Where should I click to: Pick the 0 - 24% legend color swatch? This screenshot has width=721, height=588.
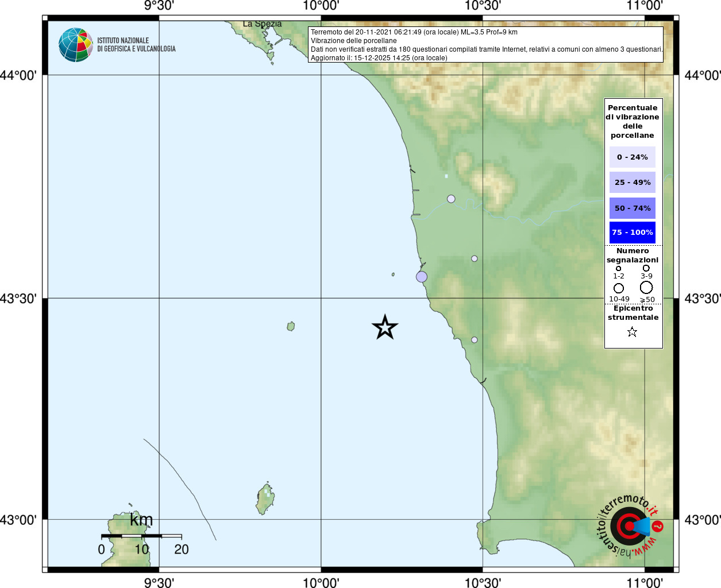click(x=632, y=157)
